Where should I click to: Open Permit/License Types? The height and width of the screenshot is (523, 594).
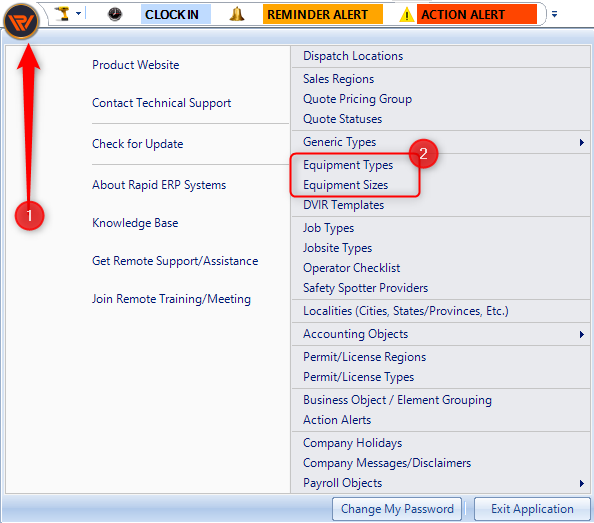[x=441, y=377]
